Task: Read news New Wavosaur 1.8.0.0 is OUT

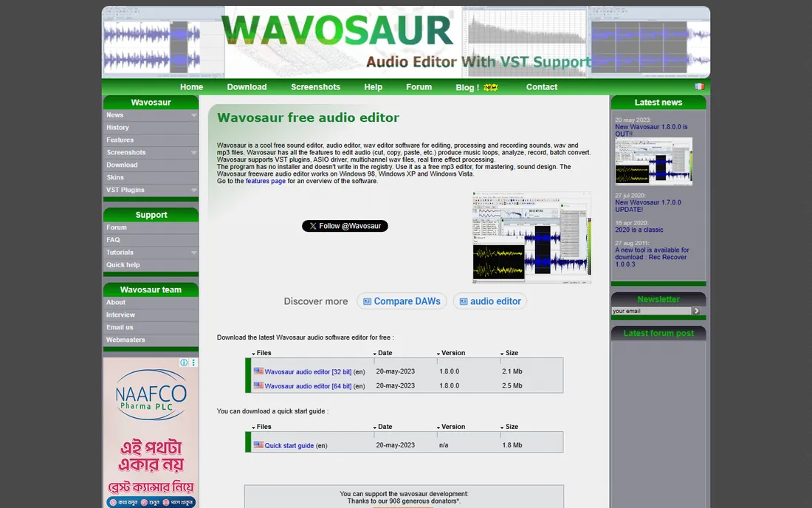Action: pos(651,131)
